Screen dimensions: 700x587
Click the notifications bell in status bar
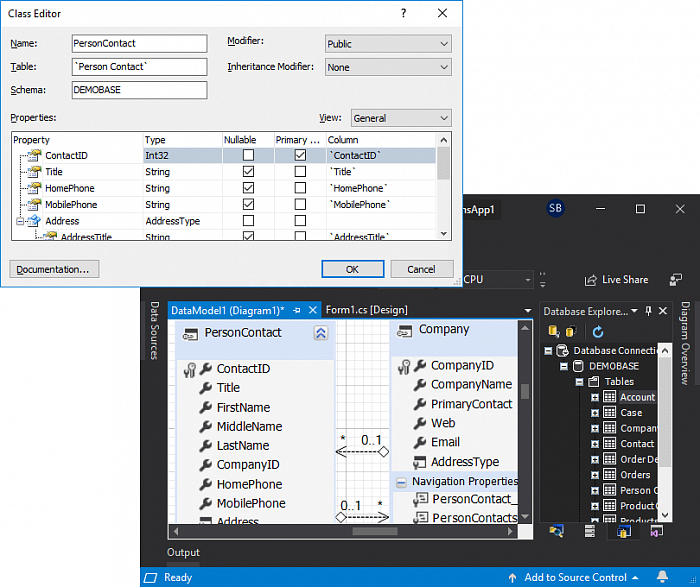click(662, 577)
